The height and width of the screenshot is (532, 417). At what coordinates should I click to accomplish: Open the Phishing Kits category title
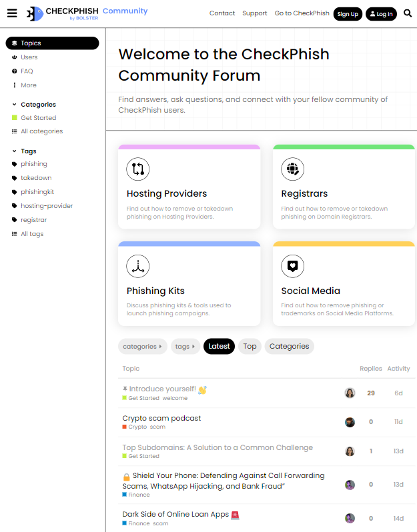tap(155, 291)
